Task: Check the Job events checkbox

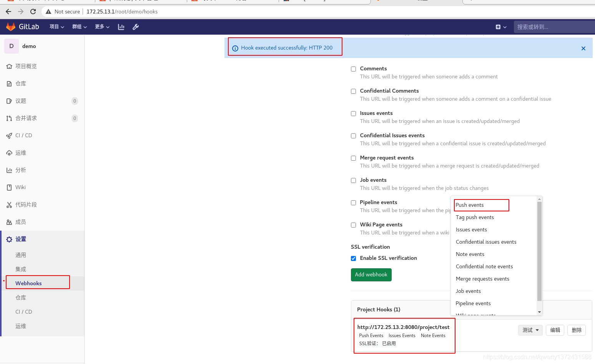Action: click(x=353, y=181)
